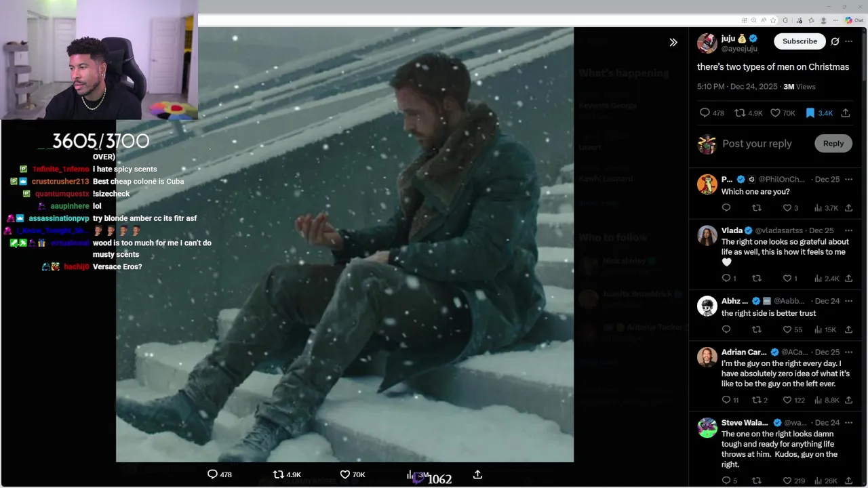Open Vlada reply's more menu

coord(848,230)
